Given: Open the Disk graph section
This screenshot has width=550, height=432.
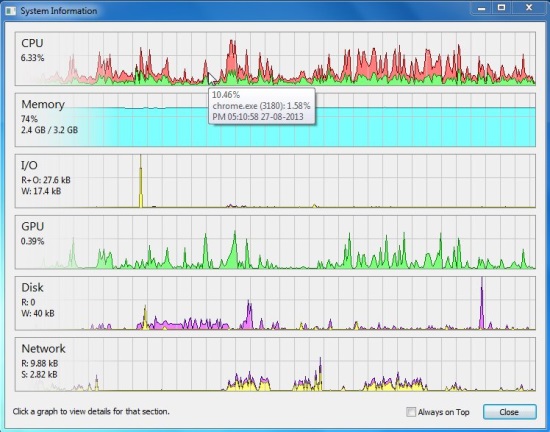Looking at the screenshot, I should pos(275,303).
